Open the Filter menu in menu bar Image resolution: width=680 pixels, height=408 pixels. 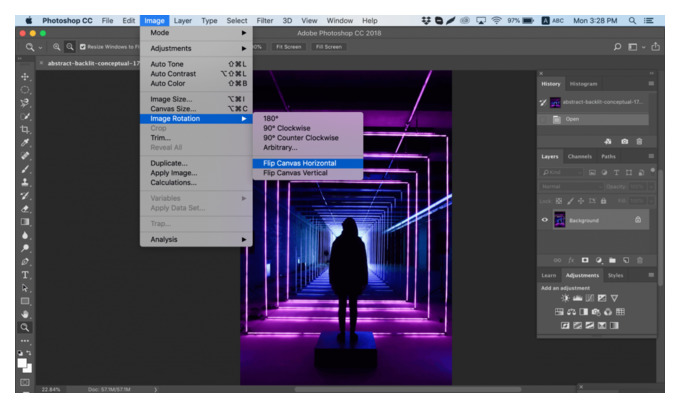click(x=265, y=20)
